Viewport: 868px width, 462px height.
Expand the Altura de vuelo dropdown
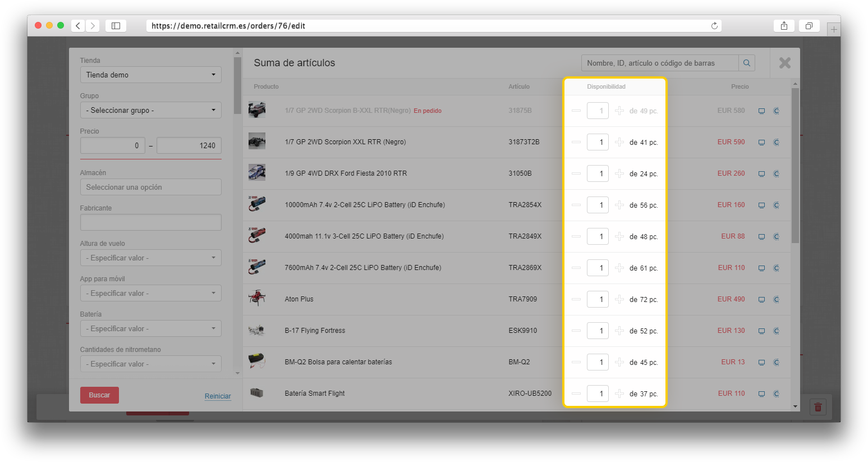point(150,258)
